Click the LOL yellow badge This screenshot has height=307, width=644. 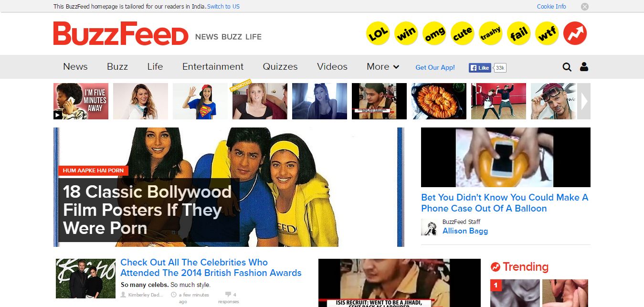[x=378, y=33]
